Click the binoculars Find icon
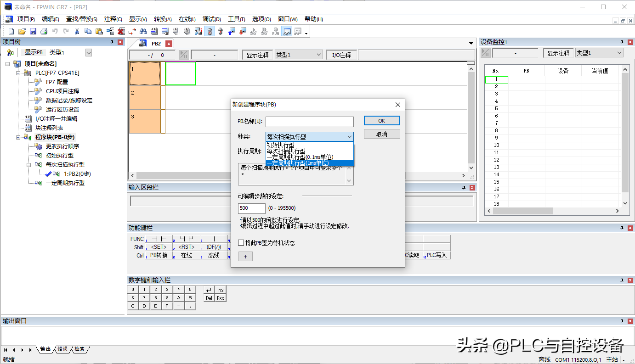 click(x=143, y=31)
